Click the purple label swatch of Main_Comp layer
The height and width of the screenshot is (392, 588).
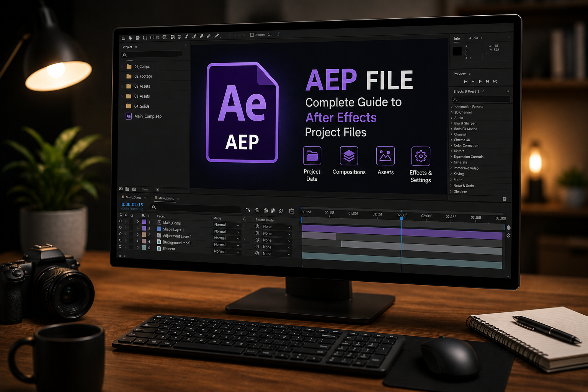[x=144, y=222]
